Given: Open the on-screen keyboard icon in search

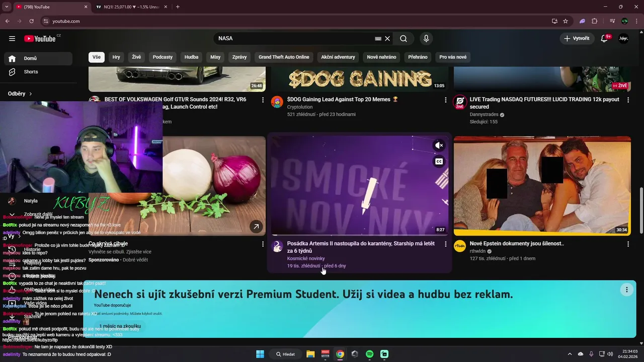Looking at the screenshot, I should pyautogui.click(x=378, y=39).
